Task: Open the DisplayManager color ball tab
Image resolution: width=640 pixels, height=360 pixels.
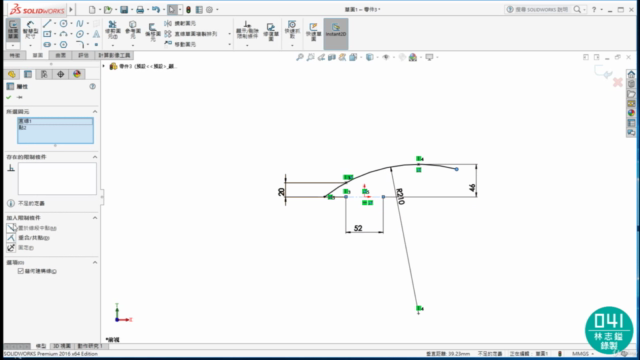Action: [77, 74]
